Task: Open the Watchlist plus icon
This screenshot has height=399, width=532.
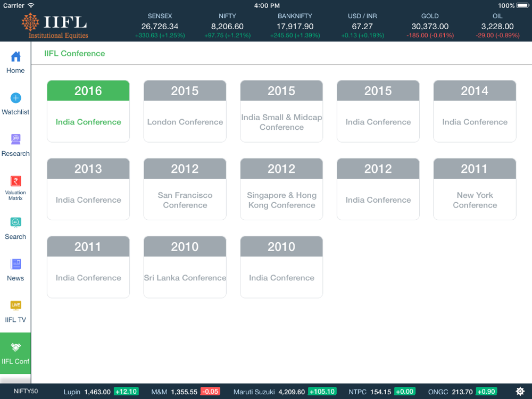Action: 15,98
